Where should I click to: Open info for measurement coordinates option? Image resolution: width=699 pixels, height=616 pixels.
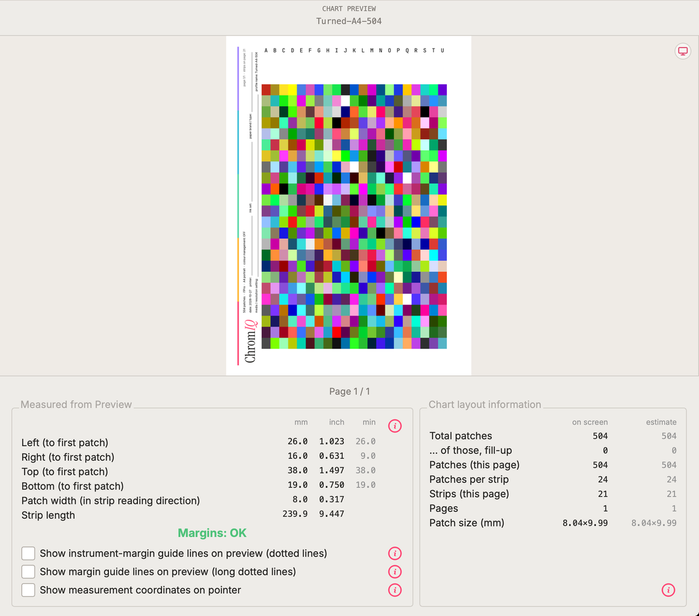coord(394,590)
